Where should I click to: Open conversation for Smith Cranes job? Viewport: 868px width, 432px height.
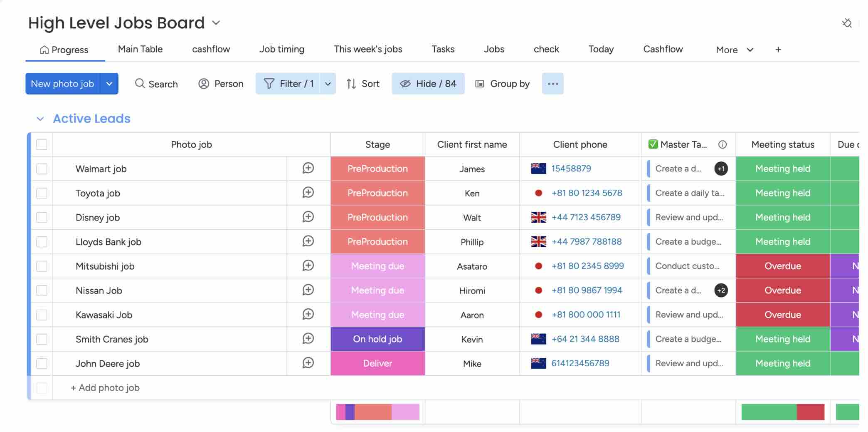(308, 339)
